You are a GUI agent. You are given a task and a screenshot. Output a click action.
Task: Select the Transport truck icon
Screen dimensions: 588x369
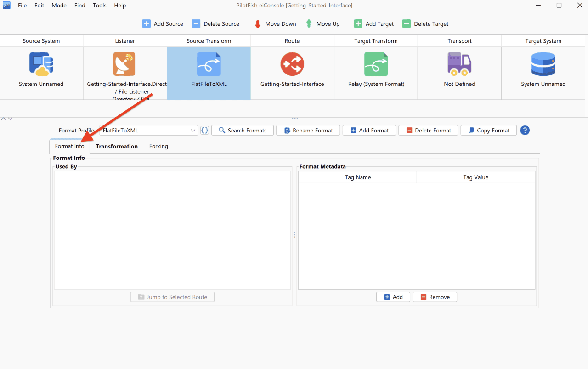(x=459, y=64)
